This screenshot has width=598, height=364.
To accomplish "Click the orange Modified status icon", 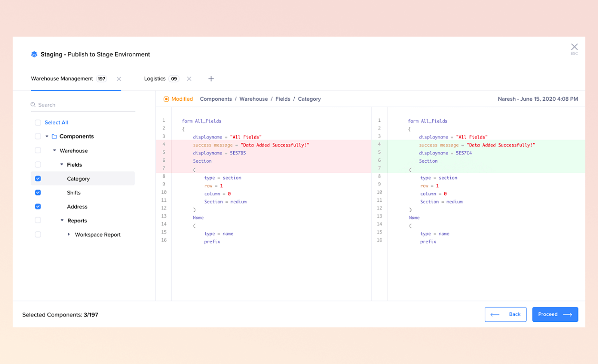I will [166, 99].
